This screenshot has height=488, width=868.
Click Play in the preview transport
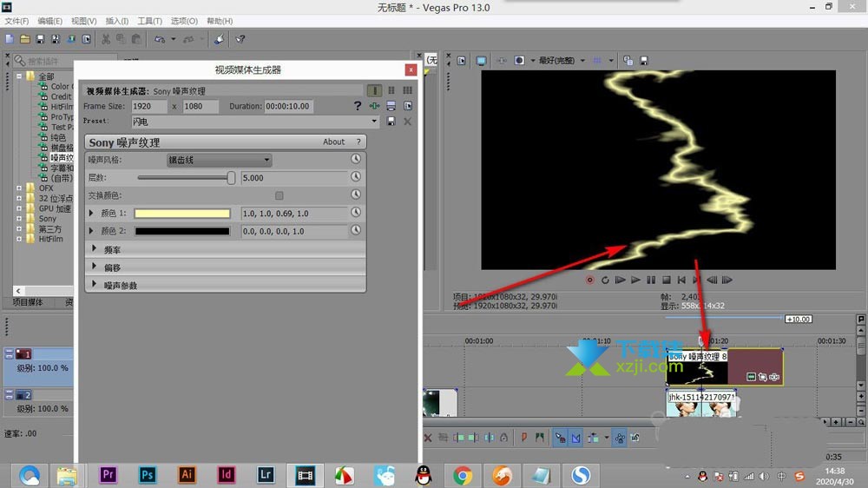click(635, 280)
